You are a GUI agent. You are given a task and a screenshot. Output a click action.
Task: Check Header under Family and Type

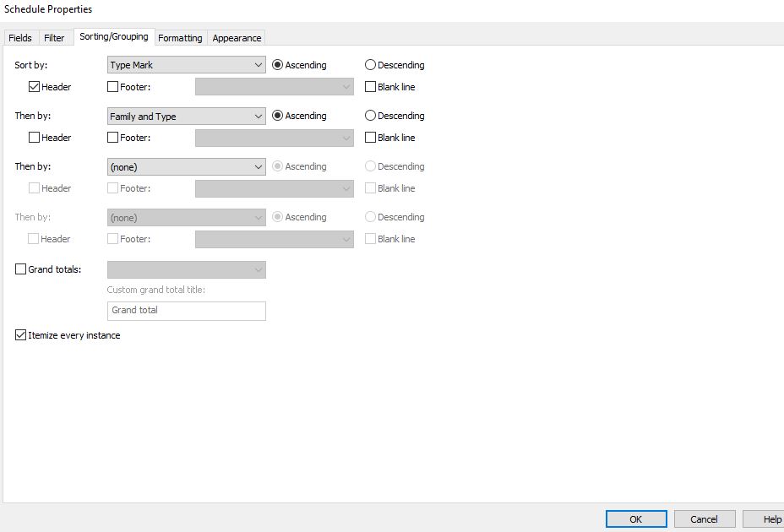[x=34, y=138]
